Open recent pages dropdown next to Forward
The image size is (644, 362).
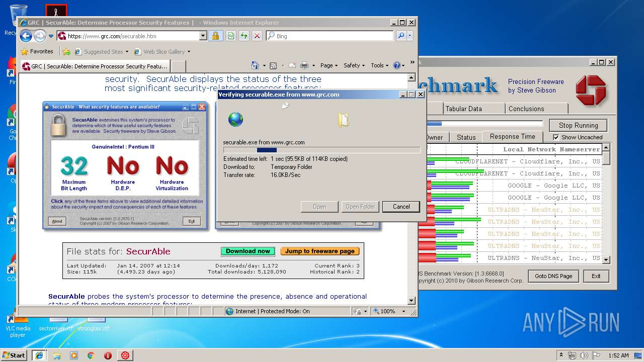(x=51, y=36)
